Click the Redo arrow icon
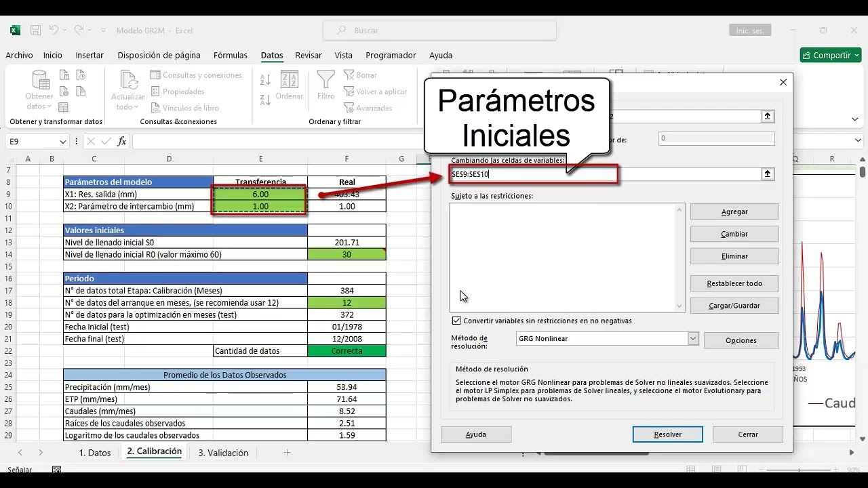This screenshot has height=488, width=868. [x=79, y=30]
